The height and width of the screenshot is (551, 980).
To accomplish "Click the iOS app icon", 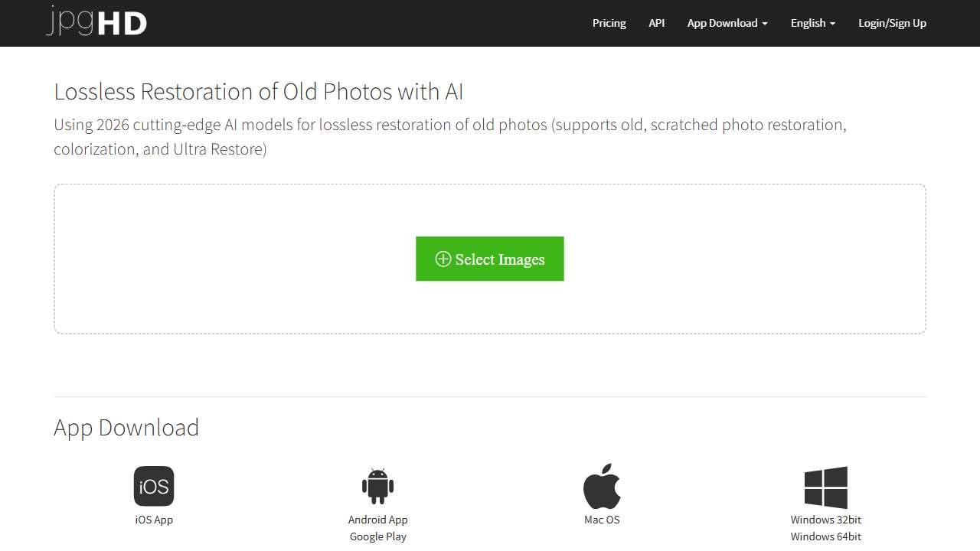I will click(x=154, y=486).
